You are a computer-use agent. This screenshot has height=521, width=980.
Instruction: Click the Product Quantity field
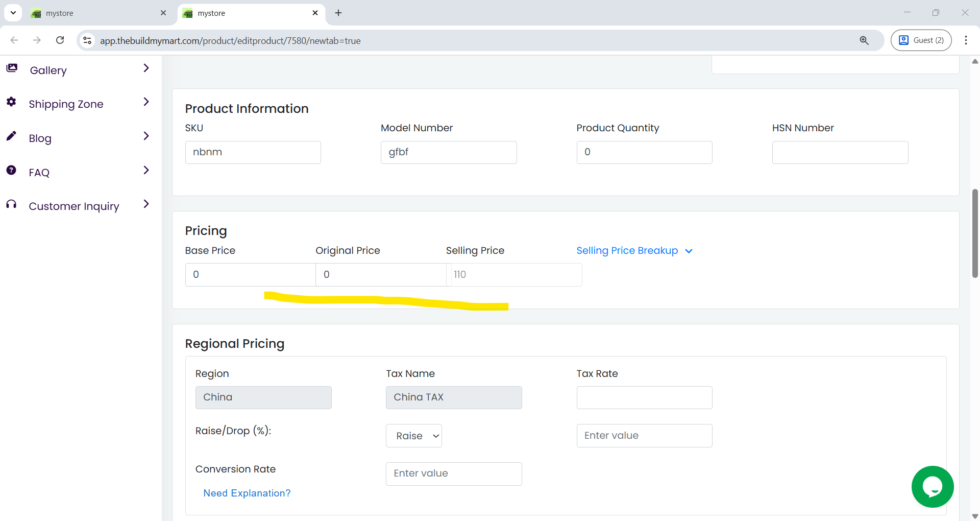(x=645, y=152)
